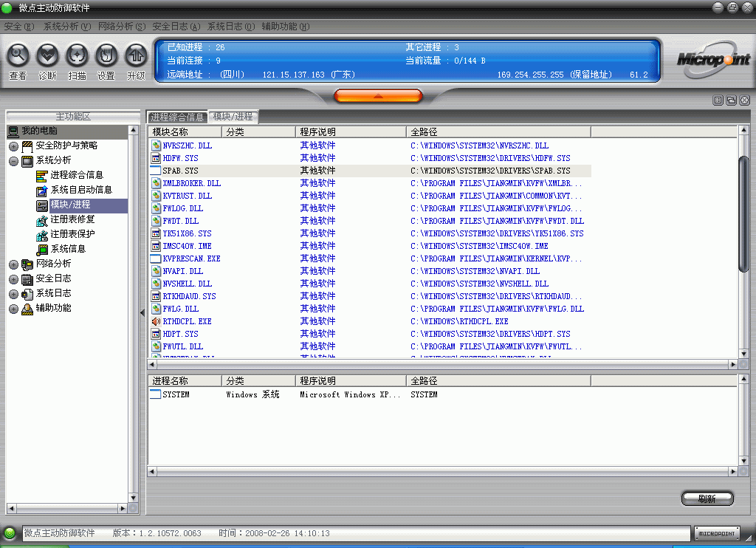Click the 系统日志 icon in the tree

[x=27, y=294]
